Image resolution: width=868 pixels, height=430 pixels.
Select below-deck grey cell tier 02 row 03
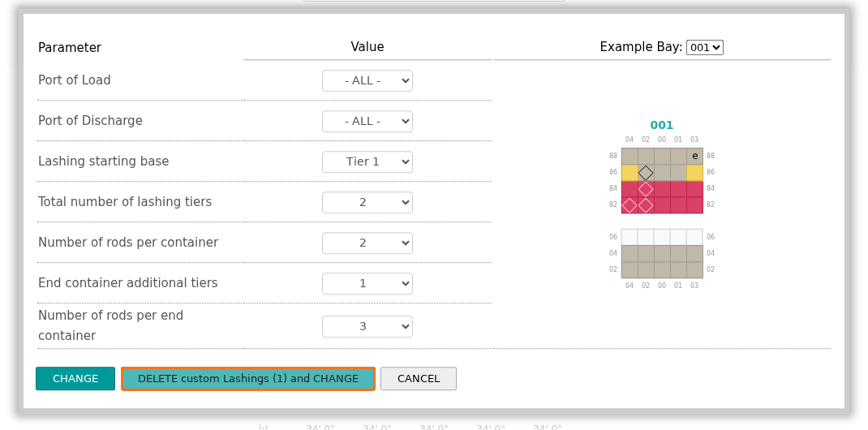tap(694, 269)
